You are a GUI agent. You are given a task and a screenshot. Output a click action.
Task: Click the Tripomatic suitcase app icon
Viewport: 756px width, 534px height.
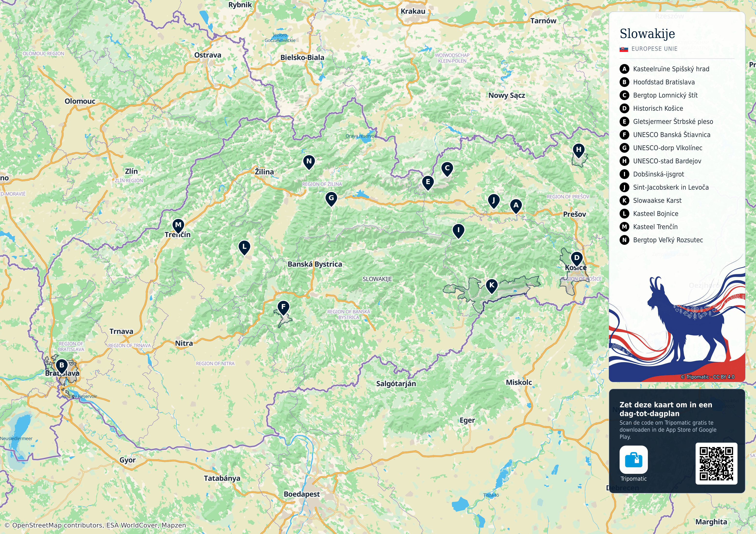633,459
